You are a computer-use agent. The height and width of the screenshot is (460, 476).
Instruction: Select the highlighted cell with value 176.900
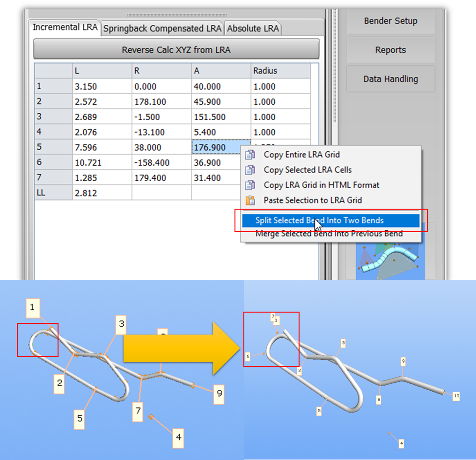click(220, 147)
